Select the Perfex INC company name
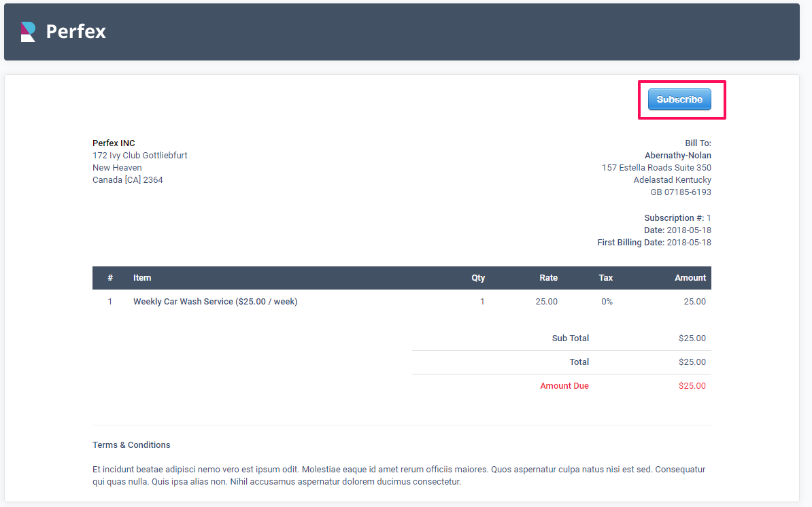This screenshot has width=812, height=507. tap(114, 143)
